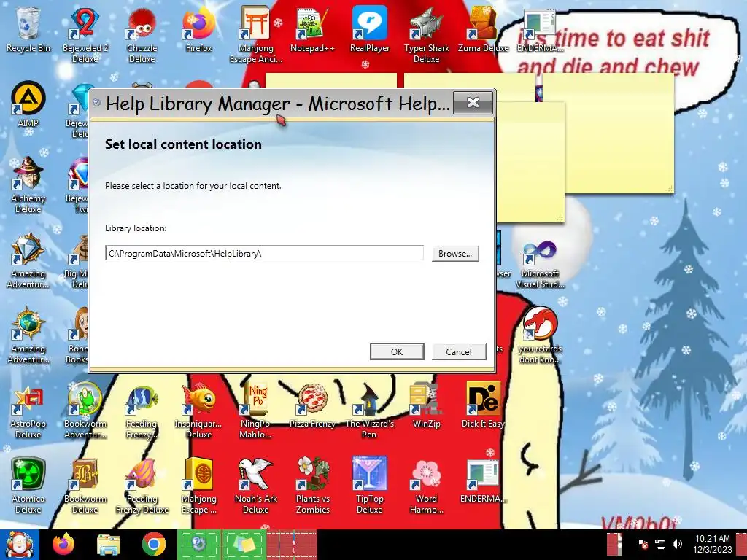Select the AstroPop Deluxe desktop icon
The width and height of the screenshot is (747, 560).
tap(28, 411)
